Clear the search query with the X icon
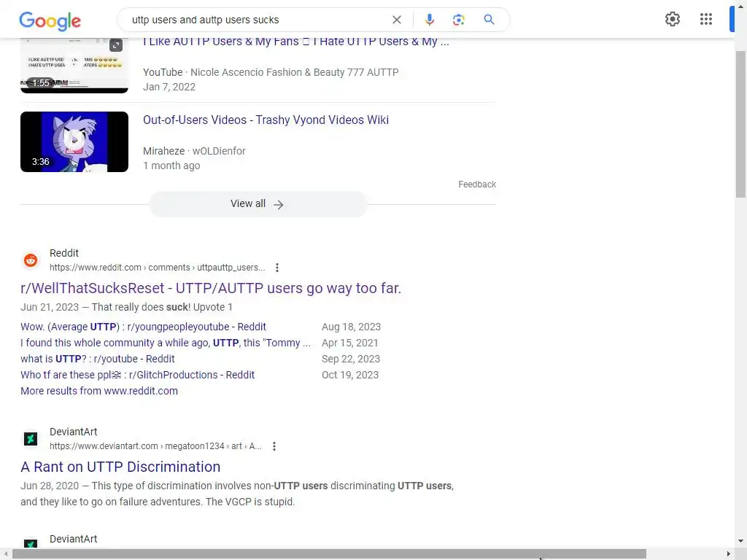This screenshot has width=747, height=560. pyautogui.click(x=396, y=20)
